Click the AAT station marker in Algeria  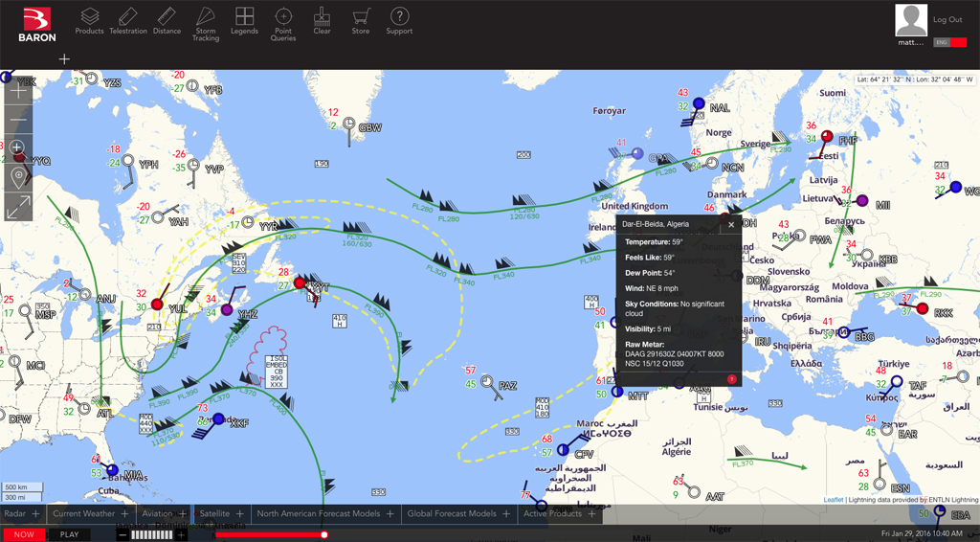click(694, 492)
